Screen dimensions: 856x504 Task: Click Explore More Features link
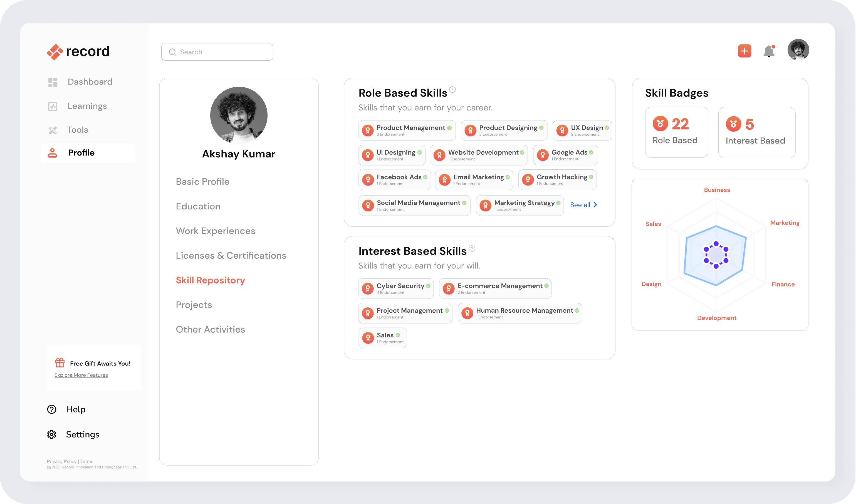point(81,375)
